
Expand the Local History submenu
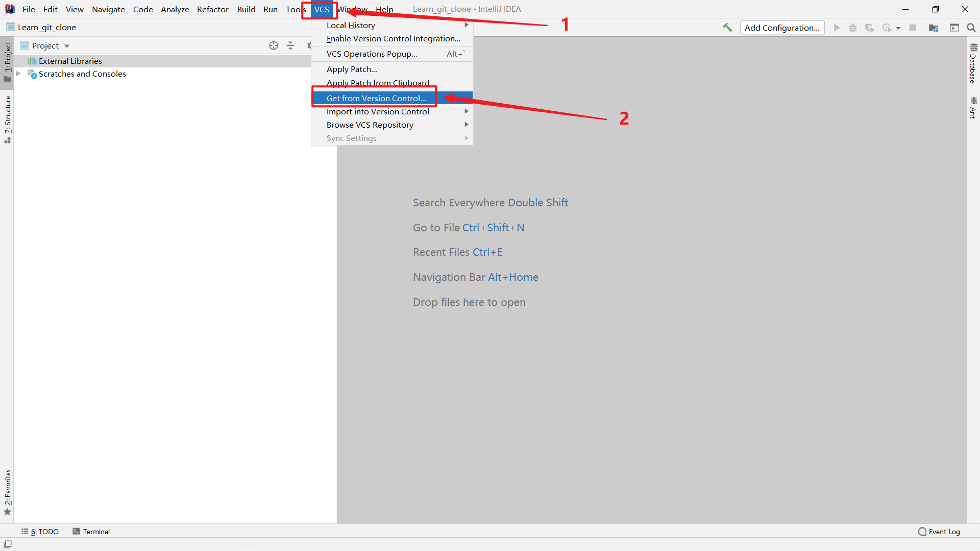point(392,25)
